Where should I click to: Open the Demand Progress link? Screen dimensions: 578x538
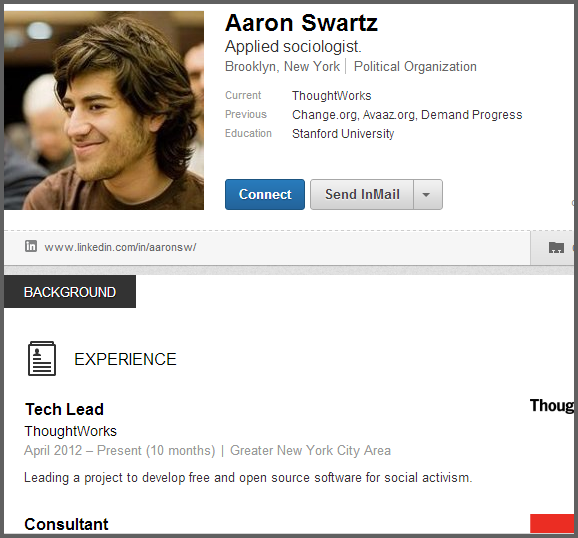(x=471, y=115)
